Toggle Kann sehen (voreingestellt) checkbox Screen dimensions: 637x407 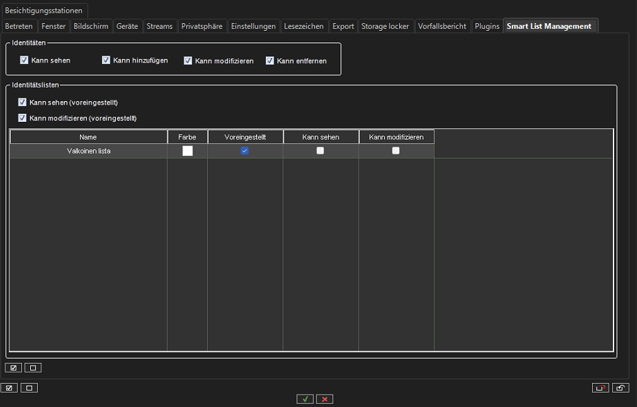(22, 102)
